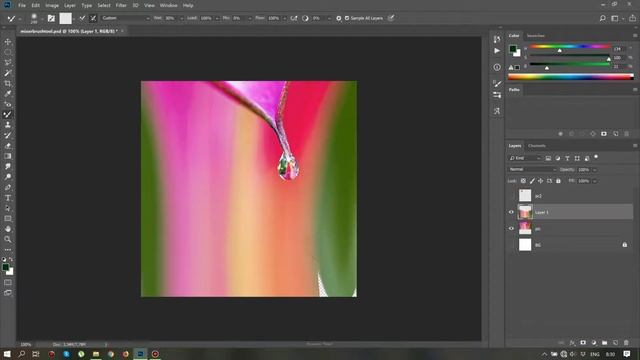Toggle Lock all padlock icon

(558, 181)
